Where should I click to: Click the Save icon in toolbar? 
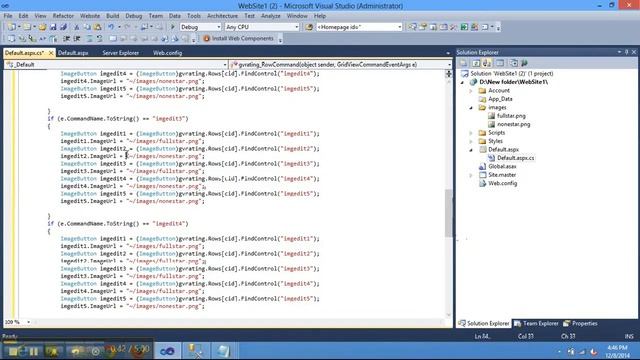53,27
